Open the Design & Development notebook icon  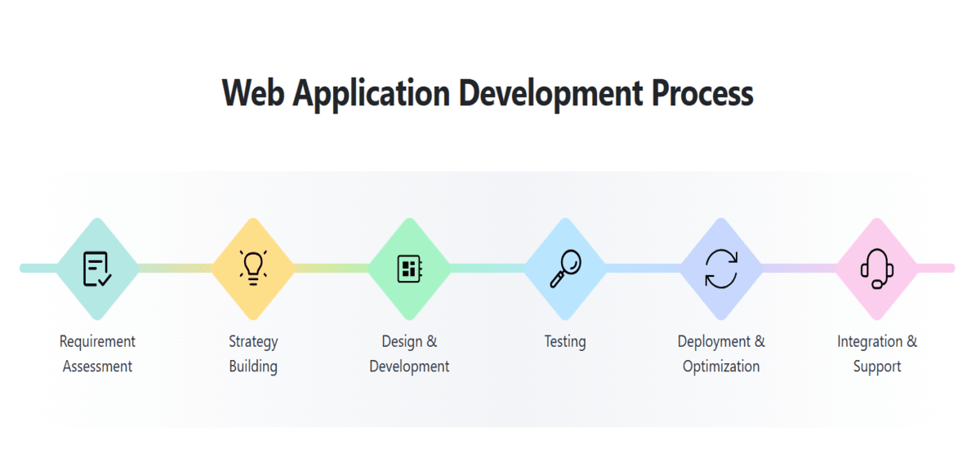pos(409,269)
